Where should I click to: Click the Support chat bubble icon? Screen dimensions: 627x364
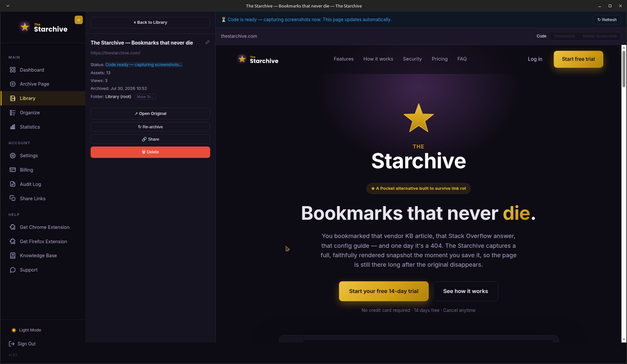[x=13, y=270]
